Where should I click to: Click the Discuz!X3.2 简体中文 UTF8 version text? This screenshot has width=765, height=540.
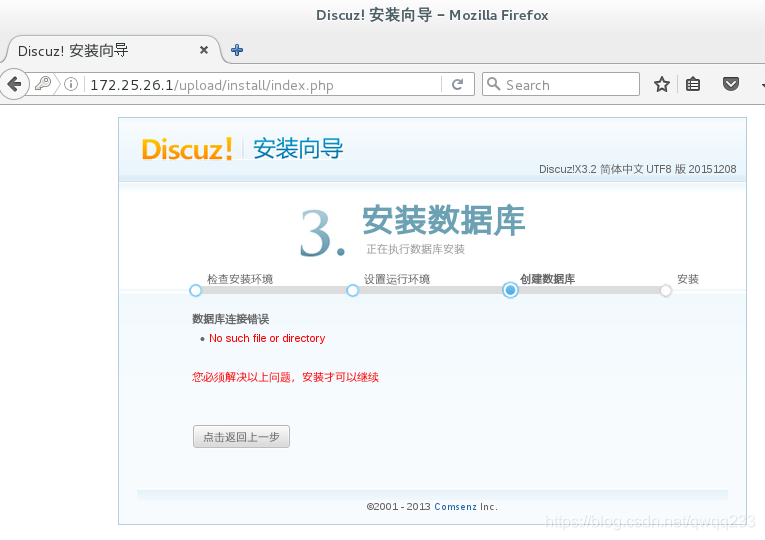(x=638, y=169)
